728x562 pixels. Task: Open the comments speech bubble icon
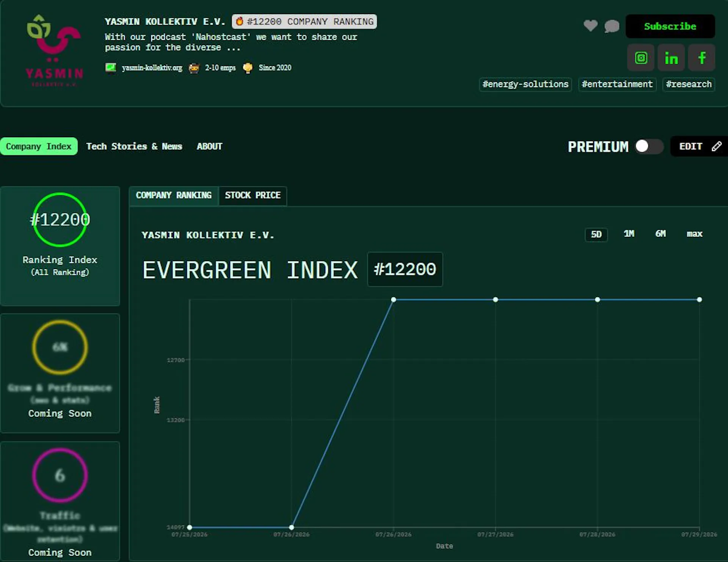click(612, 26)
